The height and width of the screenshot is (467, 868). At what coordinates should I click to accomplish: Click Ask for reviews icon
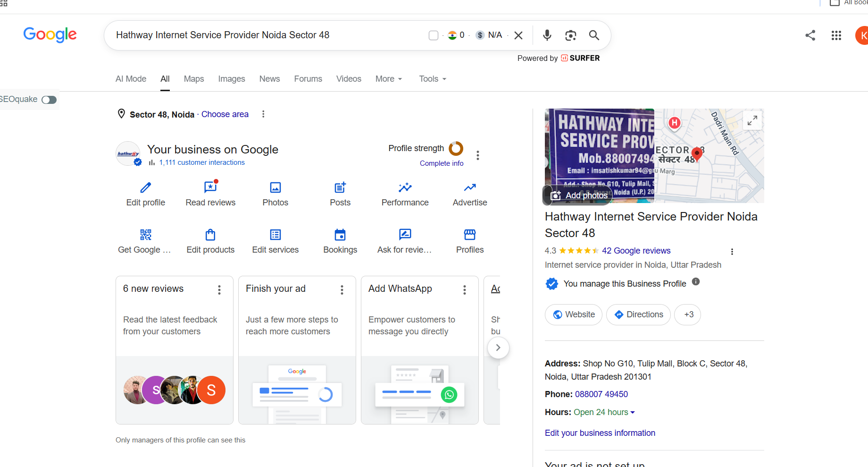pyautogui.click(x=405, y=235)
